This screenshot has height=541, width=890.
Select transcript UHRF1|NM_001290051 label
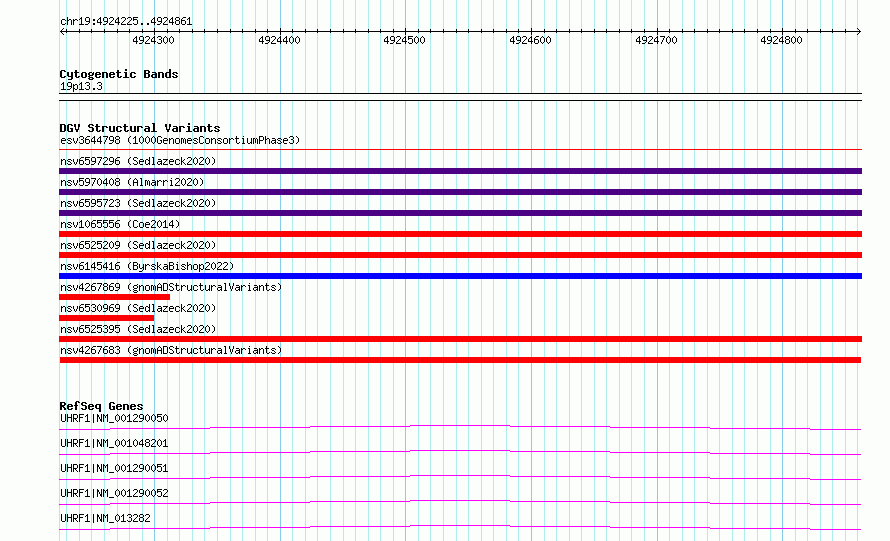(114, 468)
